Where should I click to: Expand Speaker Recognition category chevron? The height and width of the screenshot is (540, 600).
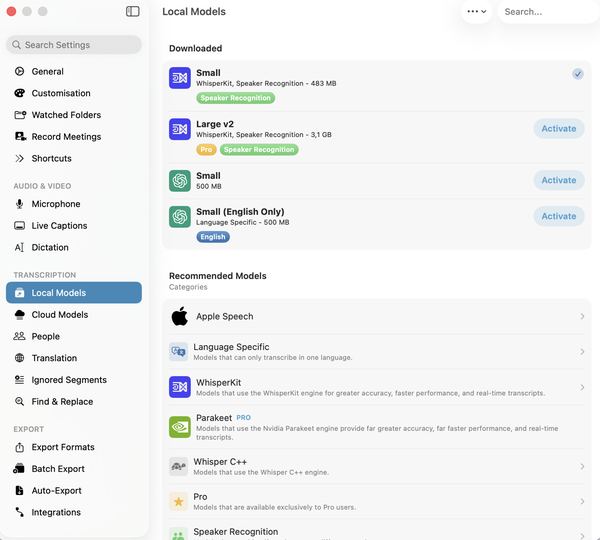582,536
